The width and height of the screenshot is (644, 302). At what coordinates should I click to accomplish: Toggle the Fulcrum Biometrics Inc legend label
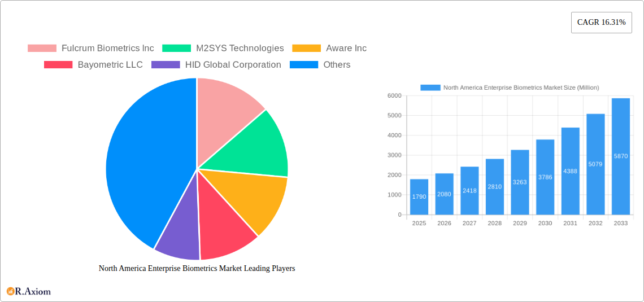tap(107, 49)
